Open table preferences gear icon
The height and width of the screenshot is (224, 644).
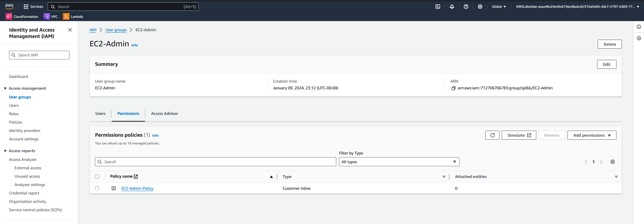tap(612, 162)
